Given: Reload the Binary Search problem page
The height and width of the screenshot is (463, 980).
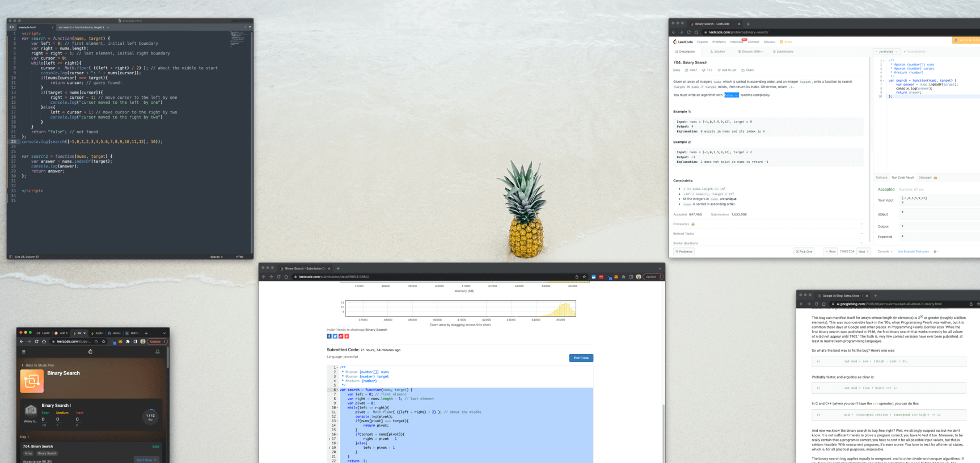Looking at the screenshot, I should (688, 32).
